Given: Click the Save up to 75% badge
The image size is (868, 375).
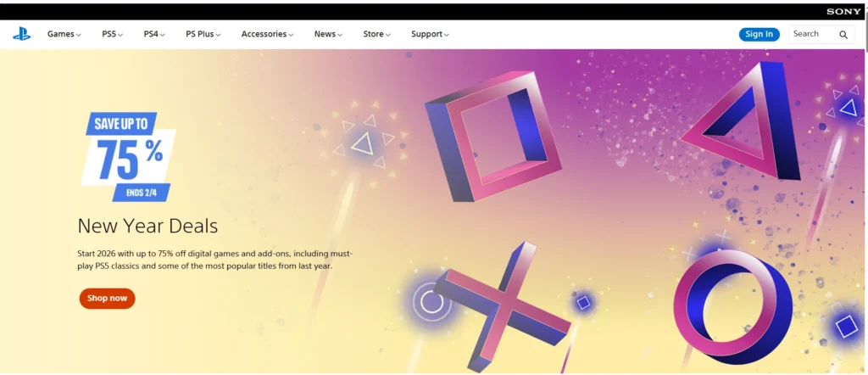Looking at the screenshot, I should pyautogui.click(x=129, y=157).
